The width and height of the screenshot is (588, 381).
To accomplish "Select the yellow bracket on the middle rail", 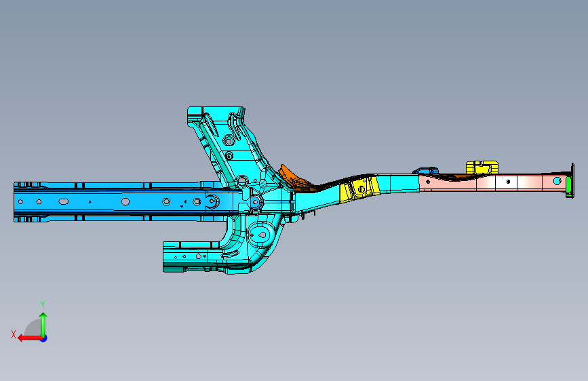I will 359,189.
